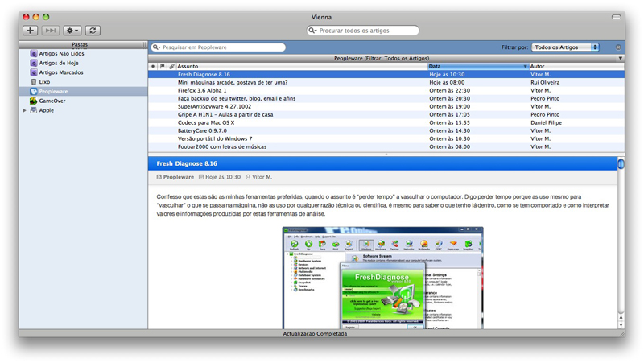Select the Versão portátil do Windows 7 article
644x363 pixels.
click(386, 138)
